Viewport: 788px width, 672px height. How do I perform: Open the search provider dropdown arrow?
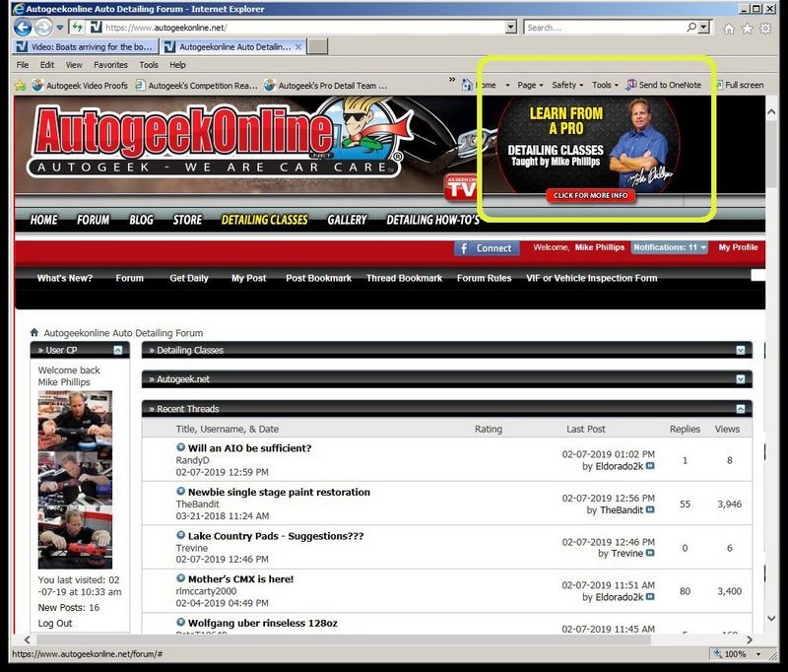point(703,28)
